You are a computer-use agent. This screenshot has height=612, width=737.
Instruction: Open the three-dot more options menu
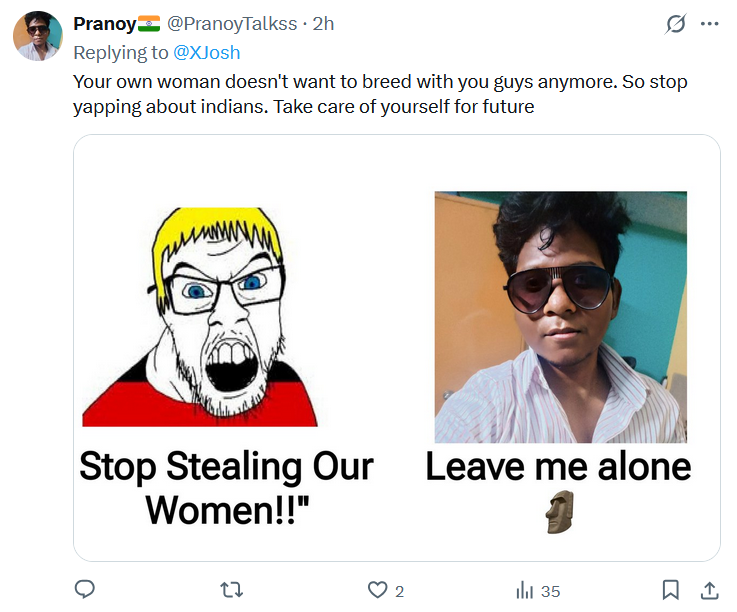710,24
